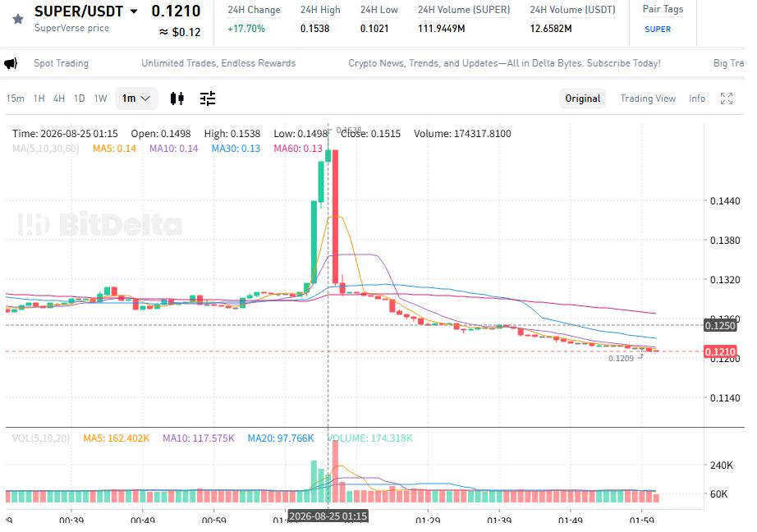Click the crosshair price tag 0.1250
Screen dimensions: 757x532
click(x=720, y=325)
